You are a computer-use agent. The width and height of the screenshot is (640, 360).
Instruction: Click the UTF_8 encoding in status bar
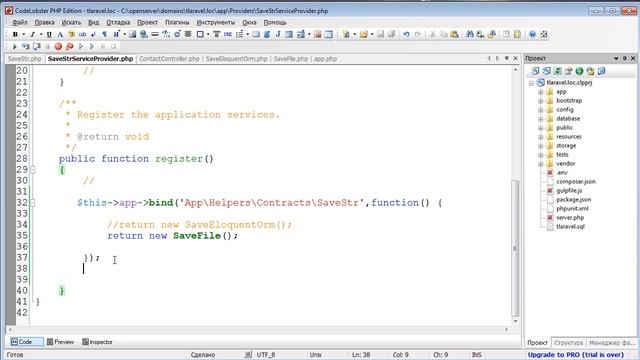[x=265, y=355]
